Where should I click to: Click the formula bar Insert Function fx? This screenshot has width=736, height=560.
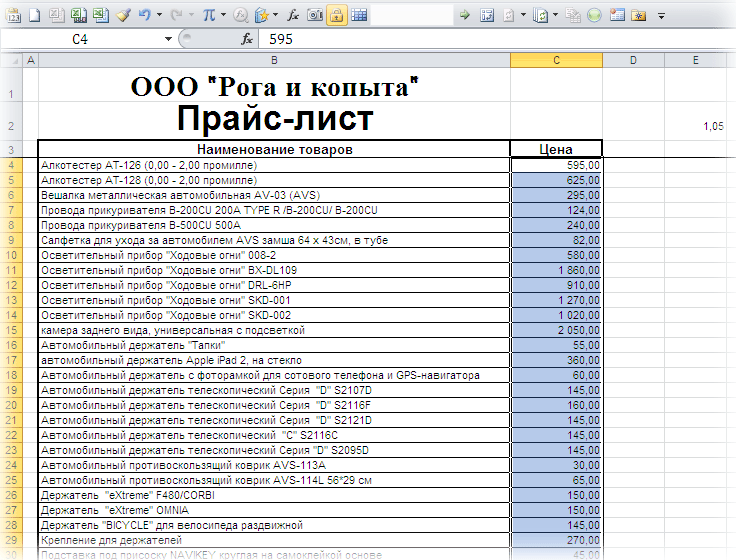(x=247, y=39)
